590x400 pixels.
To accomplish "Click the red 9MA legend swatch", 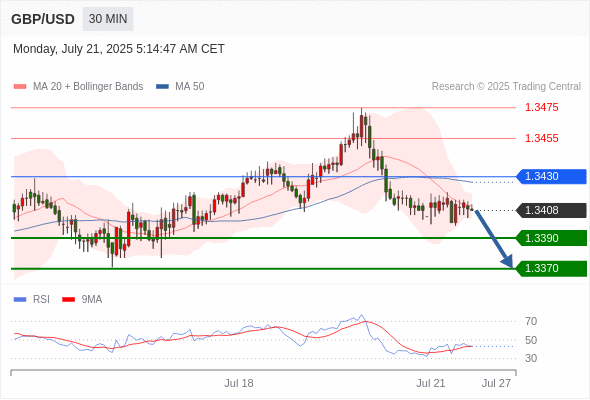I will (68, 300).
